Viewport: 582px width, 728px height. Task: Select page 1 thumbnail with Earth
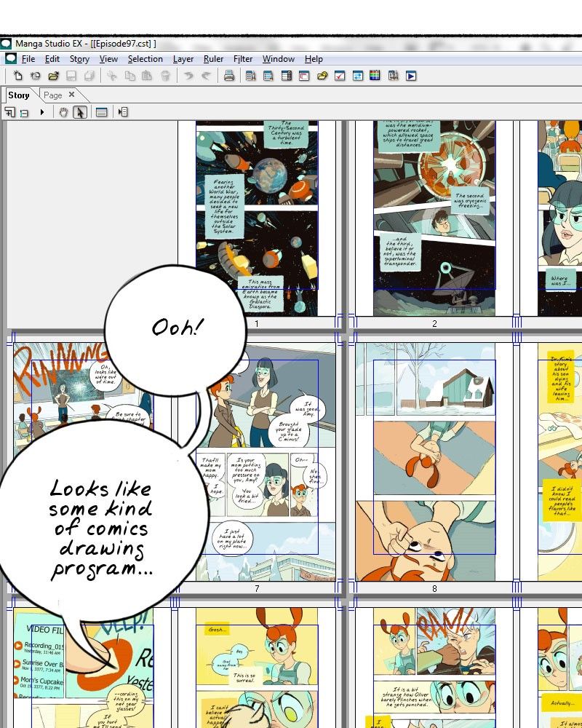(x=256, y=211)
